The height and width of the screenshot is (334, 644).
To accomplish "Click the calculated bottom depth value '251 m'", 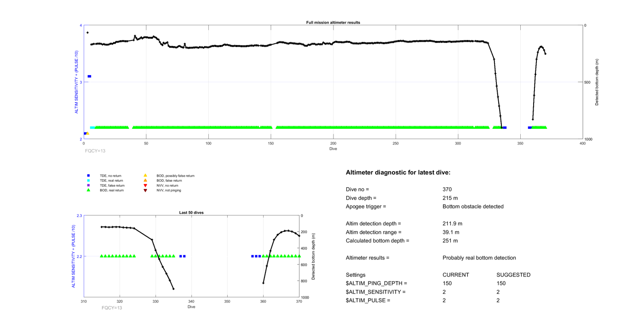I will (450, 241).
